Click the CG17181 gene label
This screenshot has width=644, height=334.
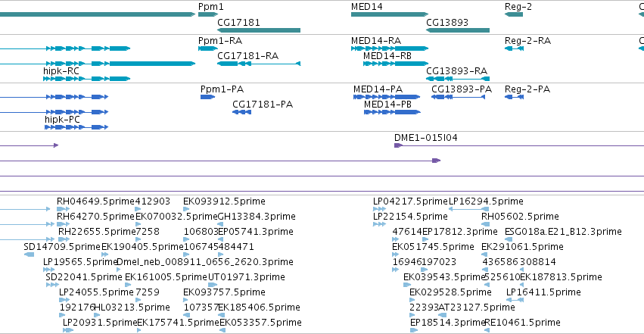(x=238, y=22)
